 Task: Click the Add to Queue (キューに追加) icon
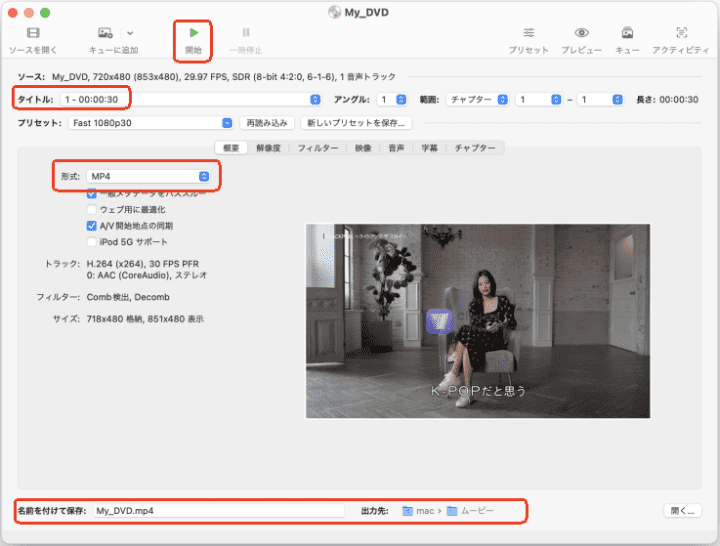coord(105,33)
